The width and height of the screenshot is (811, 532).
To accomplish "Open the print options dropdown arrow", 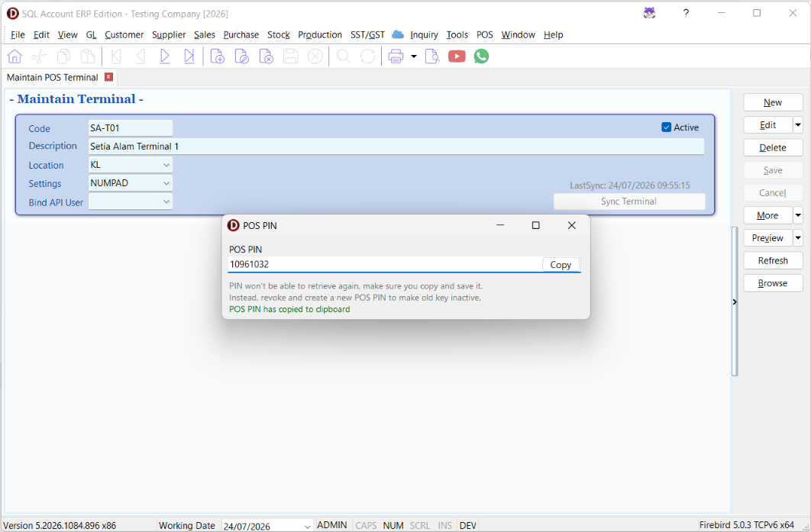I will (x=414, y=56).
